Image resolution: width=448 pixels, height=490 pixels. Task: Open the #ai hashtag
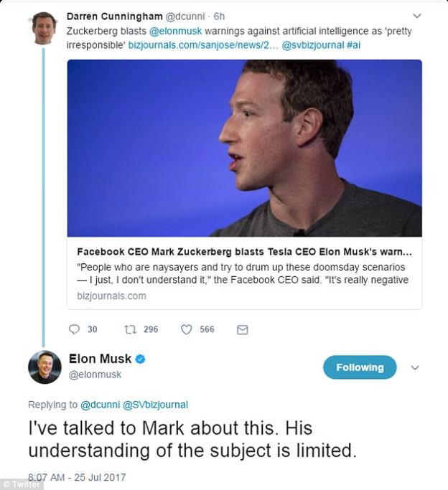353,45
